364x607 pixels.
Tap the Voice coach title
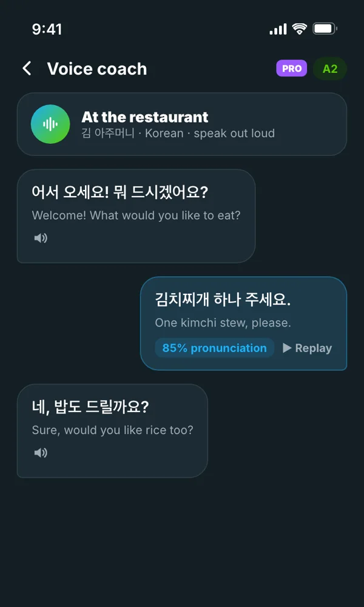(x=97, y=69)
